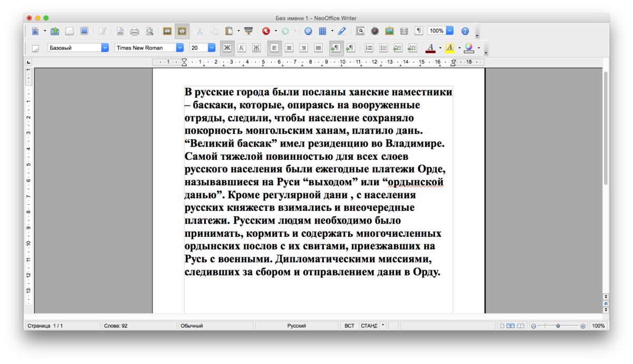The image size is (633, 364).
Task: Click the Format Paintbrush icon
Action: (x=248, y=31)
